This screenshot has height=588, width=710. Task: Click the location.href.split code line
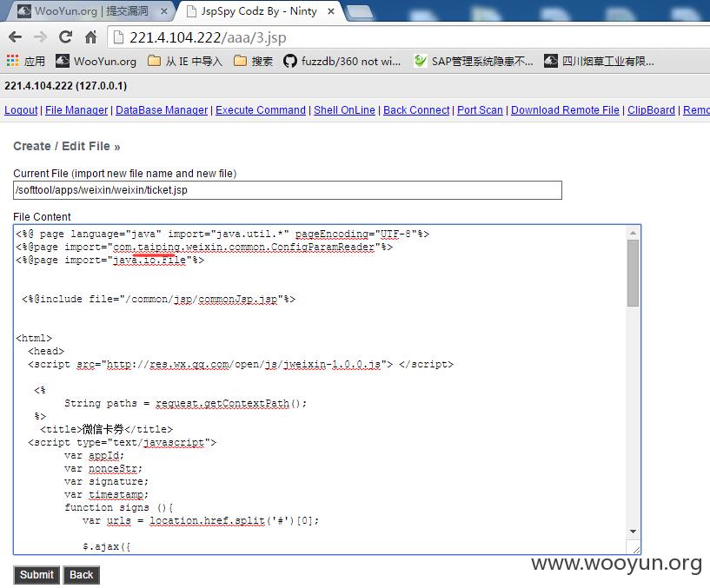pyautogui.click(x=201, y=520)
